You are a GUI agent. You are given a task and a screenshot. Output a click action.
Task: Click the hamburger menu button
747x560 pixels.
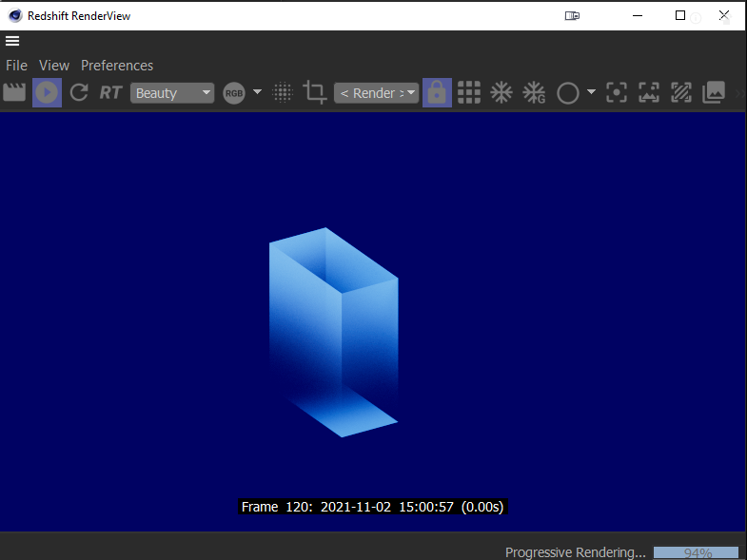point(12,41)
